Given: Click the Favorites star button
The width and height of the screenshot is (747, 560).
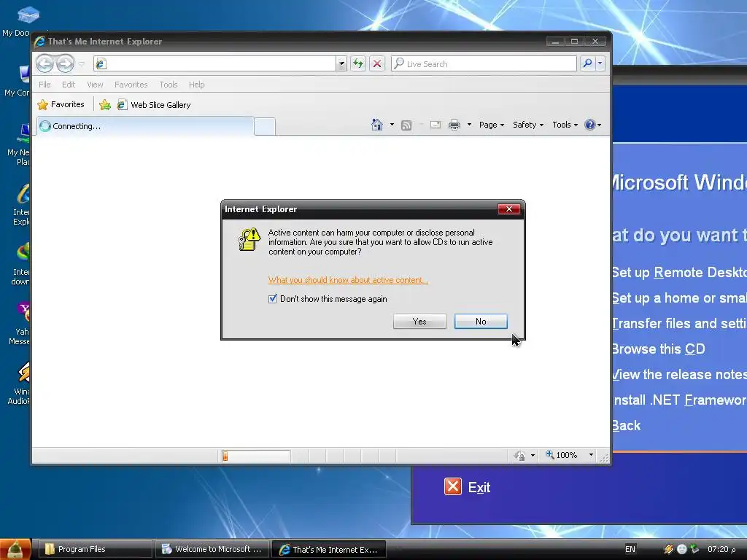Looking at the screenshot, I should pos(61,104).
